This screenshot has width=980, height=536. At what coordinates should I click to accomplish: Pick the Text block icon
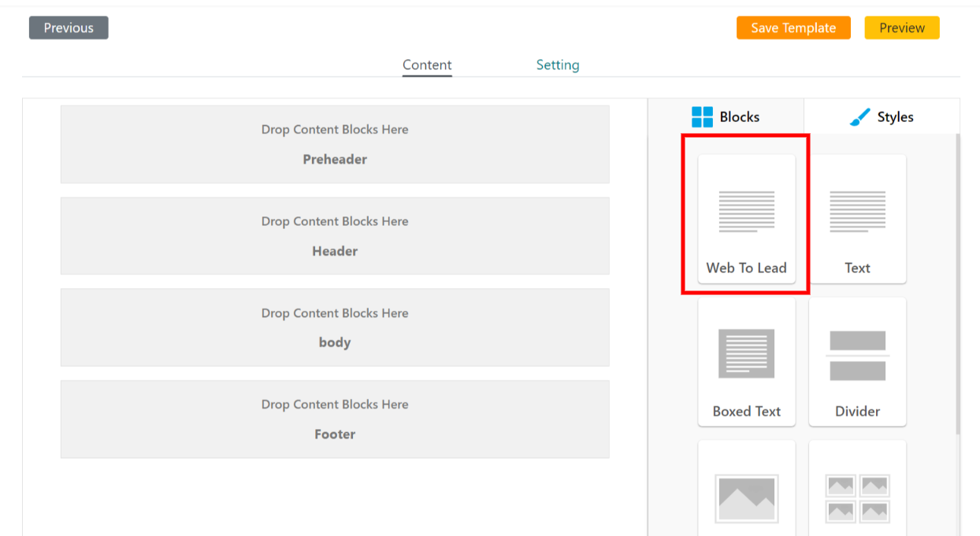(857, 212)
